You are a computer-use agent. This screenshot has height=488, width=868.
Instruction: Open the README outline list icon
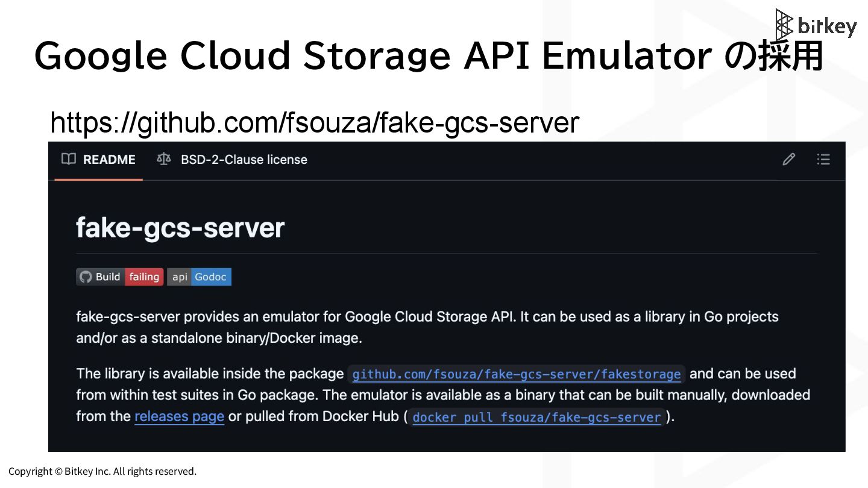pyautogui.click(x=823, y=159)
